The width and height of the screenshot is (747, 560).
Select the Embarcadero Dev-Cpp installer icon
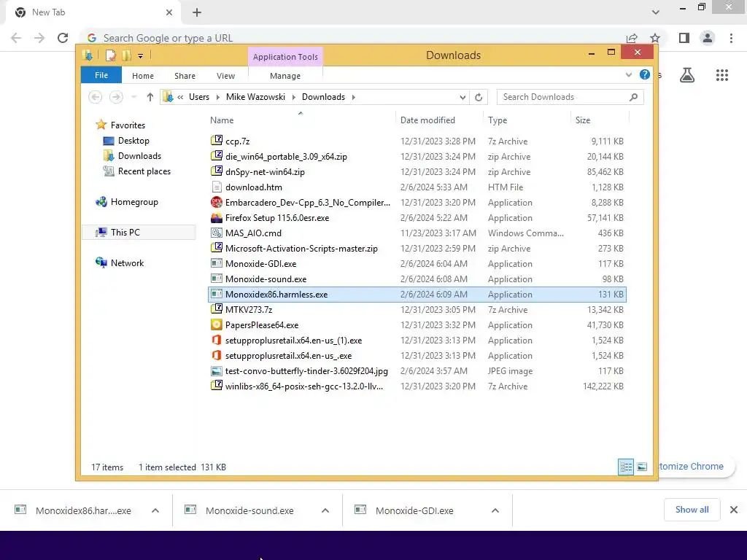click(x=216, y=203)
